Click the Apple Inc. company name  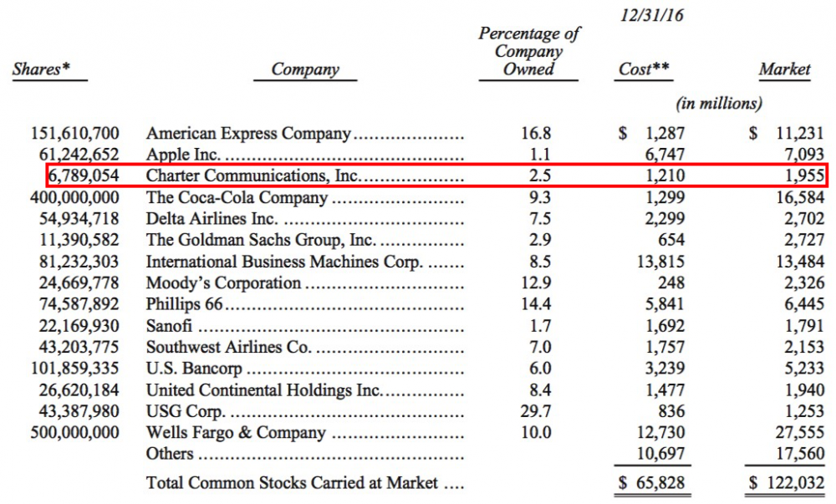click(182, 155)
